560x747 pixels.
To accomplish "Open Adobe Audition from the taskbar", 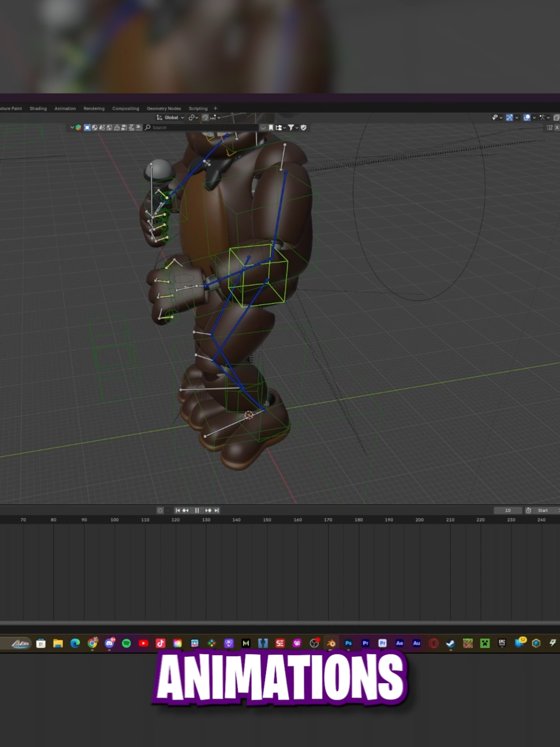I will point(417,643).
